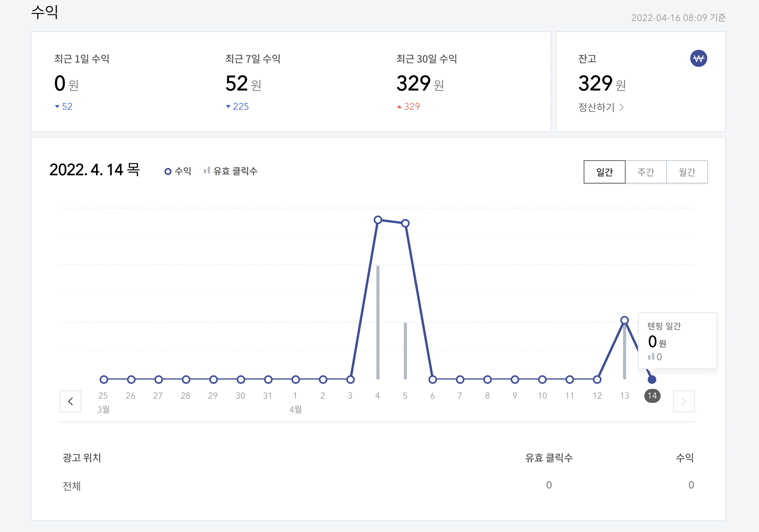This screenshot has height=532, width=759.
Task: Open the 정산하기 settlement link
Action: pos(596,107)
